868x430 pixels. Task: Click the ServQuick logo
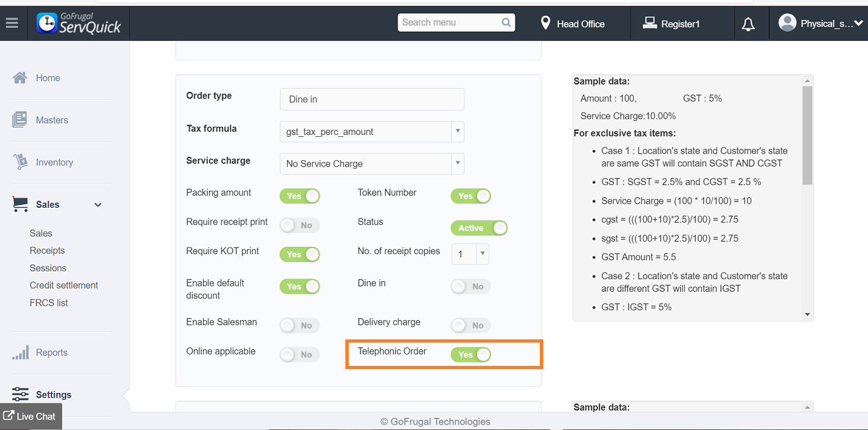coord(79,23)
